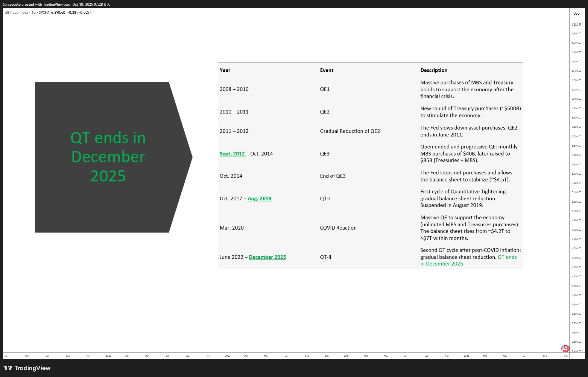Click the 'Aug. 2019' underlined green text
Image resolution: width=588 pixels, height=377 pixels.
coord(259,198)
